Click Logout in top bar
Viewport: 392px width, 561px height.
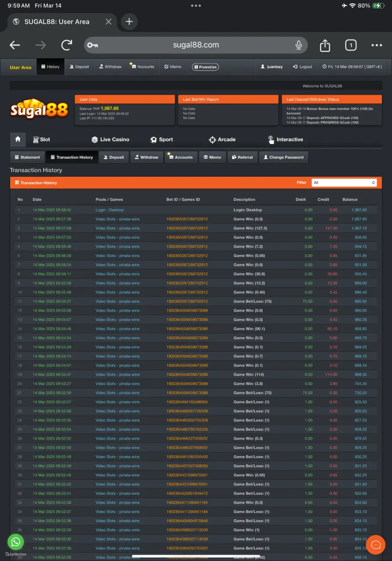[303, 67]
